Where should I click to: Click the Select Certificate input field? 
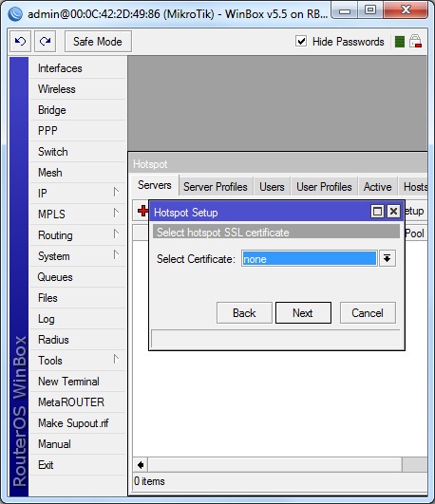click(310, 258)
